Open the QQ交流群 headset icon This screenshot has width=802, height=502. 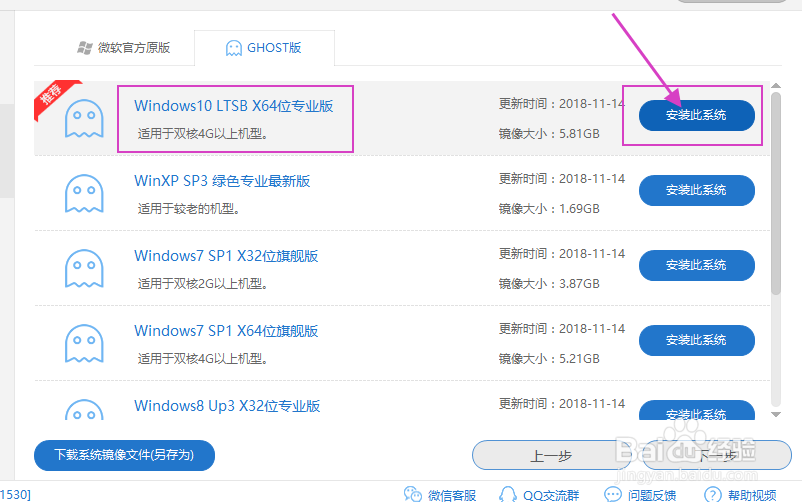pyautogui.click(x=507, y=494)
